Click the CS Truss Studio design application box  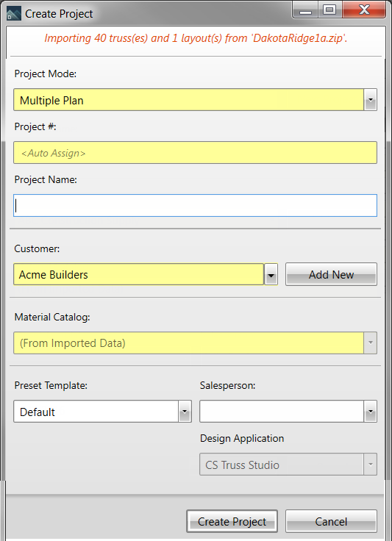pyautogui.click(x=288, y=465)
